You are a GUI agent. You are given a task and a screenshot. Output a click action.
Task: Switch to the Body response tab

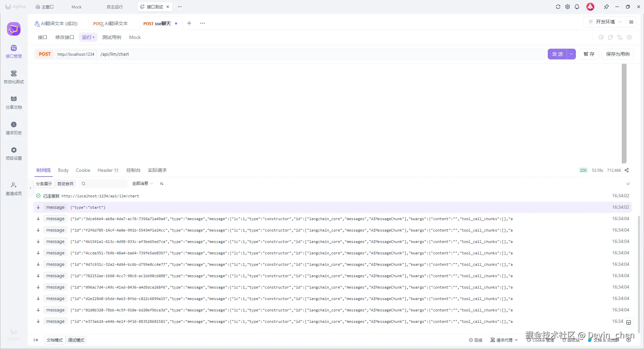tap(63, 170)
